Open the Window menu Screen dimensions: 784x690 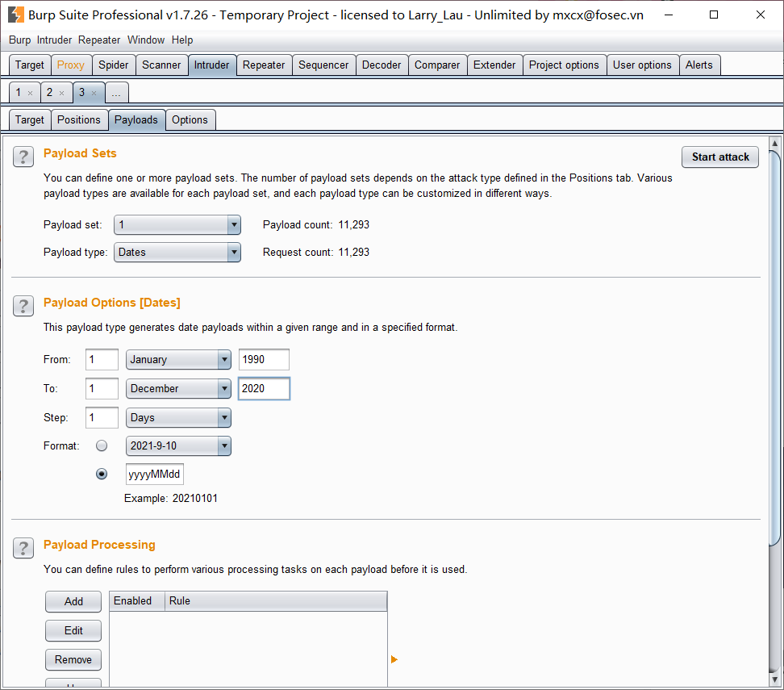click(146, 40)
